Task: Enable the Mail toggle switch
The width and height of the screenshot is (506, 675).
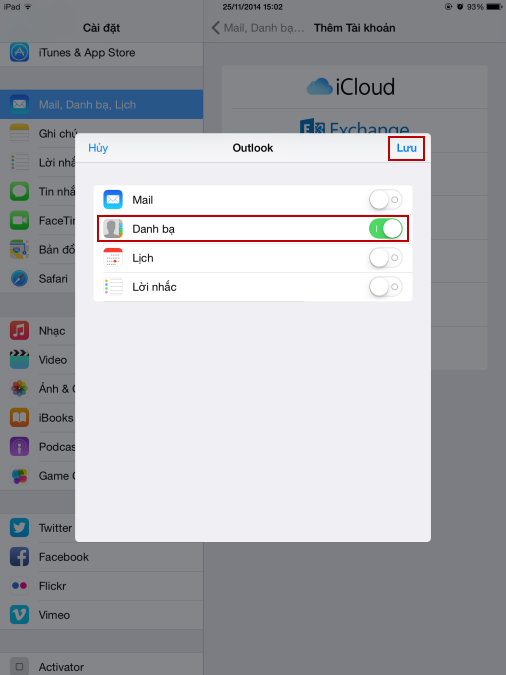Action: pyautogui.click(x=385, y=200)
